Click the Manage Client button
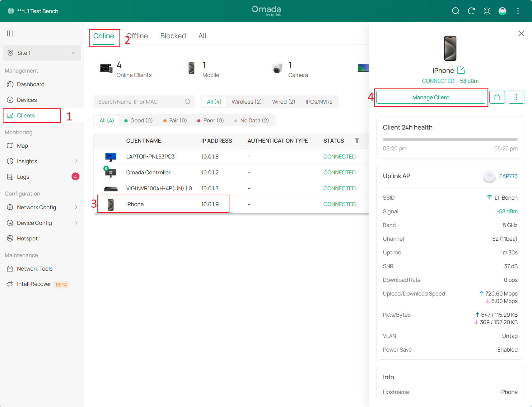The width and height of the screenshot is (532, 407). point(431,97)
